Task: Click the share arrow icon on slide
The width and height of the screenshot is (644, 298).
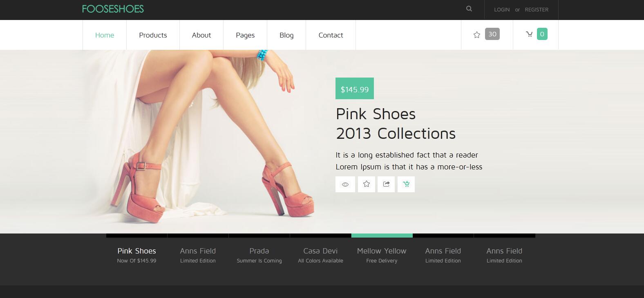Action: (386, 184)
